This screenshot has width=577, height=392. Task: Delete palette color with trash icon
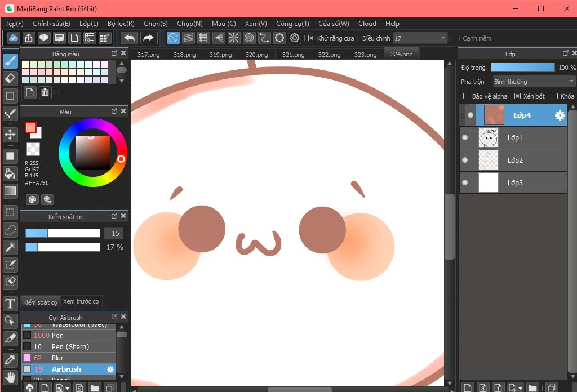(45, 93)
